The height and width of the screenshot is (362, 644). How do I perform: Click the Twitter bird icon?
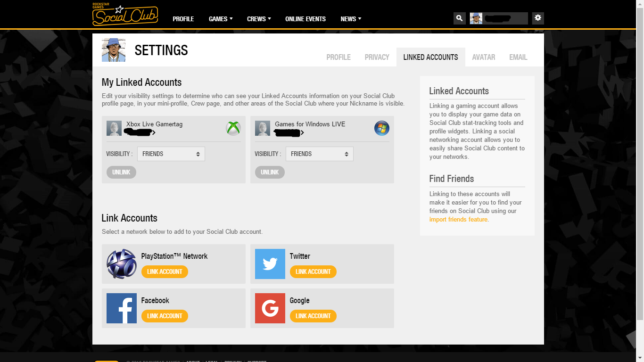pos(270,264)
